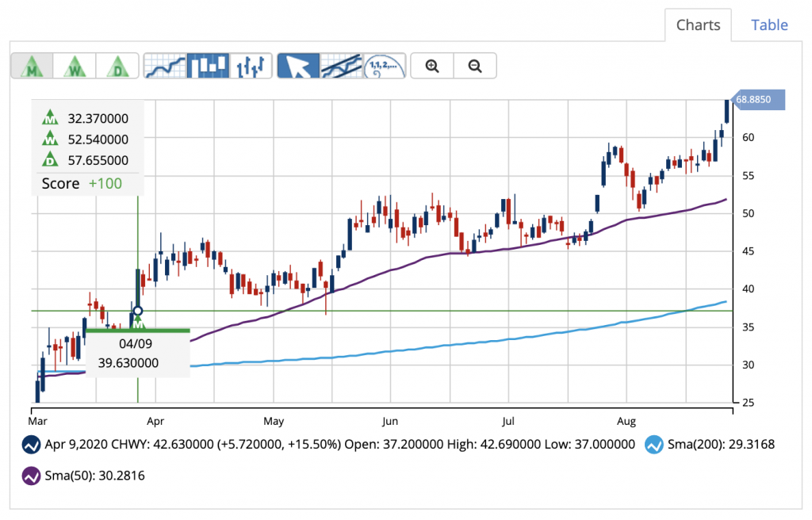Screen dimensions: 812x520
Task: Toggle the Monthly timeframe button
Action: (x=32, y=66)
